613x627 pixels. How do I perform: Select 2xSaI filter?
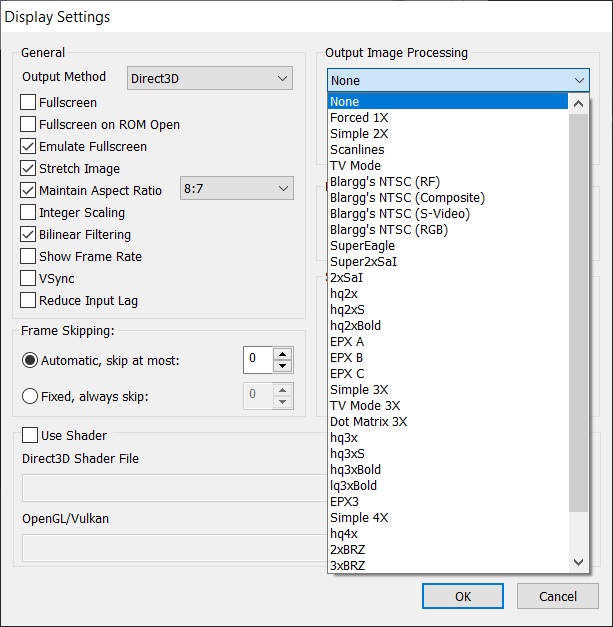coord(448,278)
